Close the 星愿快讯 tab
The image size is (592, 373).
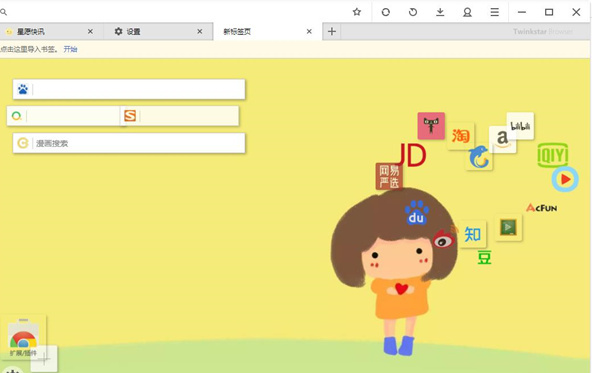pyautogui.click(x=90, y=31)
